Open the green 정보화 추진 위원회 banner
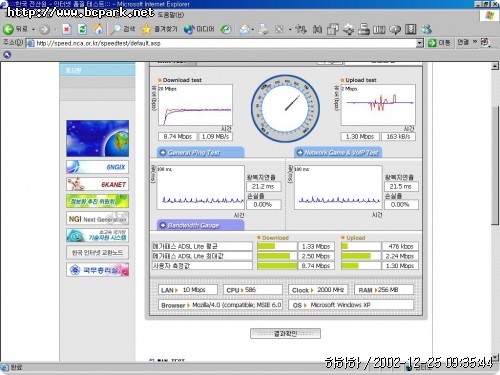Image resolution: width=500 pixels, height=375 pixels. click(x=97, y=201)
